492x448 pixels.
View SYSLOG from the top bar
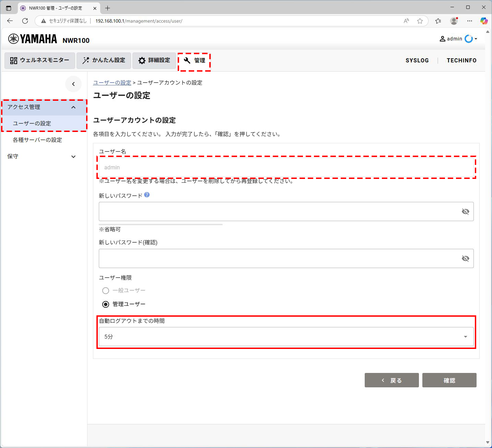(417, 60)
